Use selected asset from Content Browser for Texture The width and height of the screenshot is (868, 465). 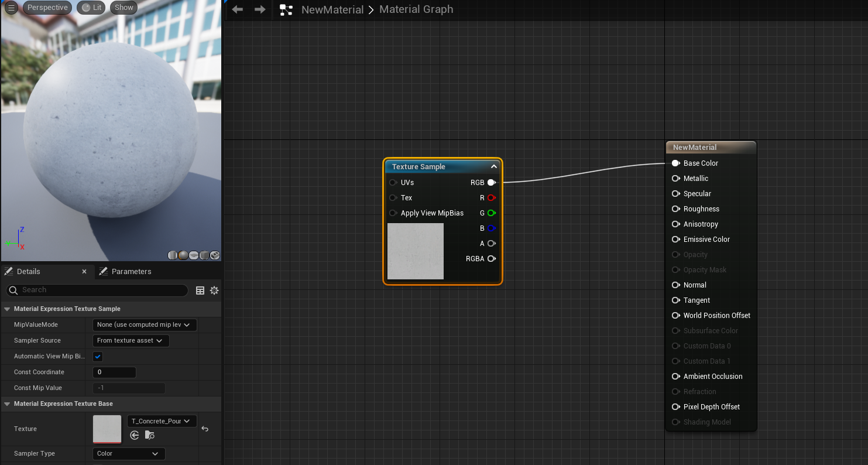(135, 435)
